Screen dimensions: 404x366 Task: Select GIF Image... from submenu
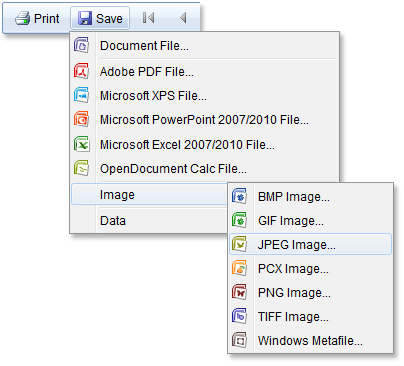pos(291,221)
